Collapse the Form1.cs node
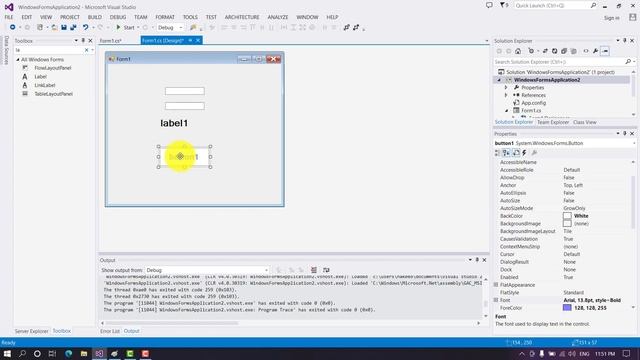This screenshot has width=640, height=360. (507, 111)
